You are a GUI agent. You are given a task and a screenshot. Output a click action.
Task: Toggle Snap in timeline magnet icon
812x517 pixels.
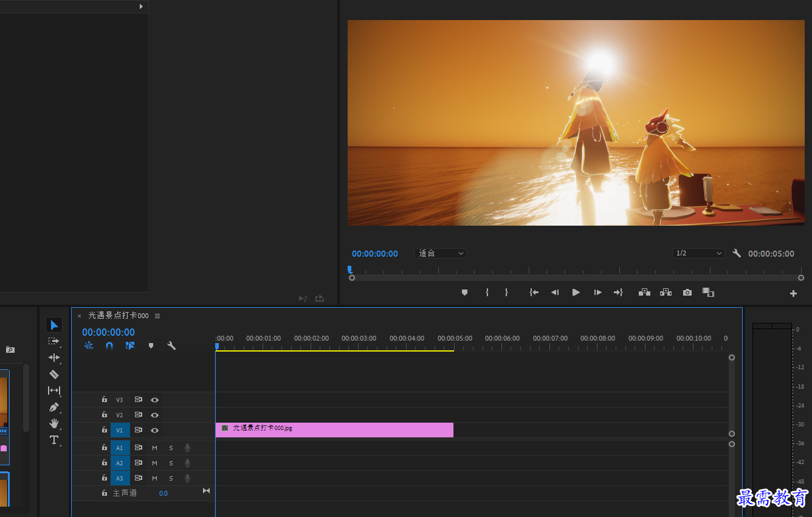pos(109,345)
